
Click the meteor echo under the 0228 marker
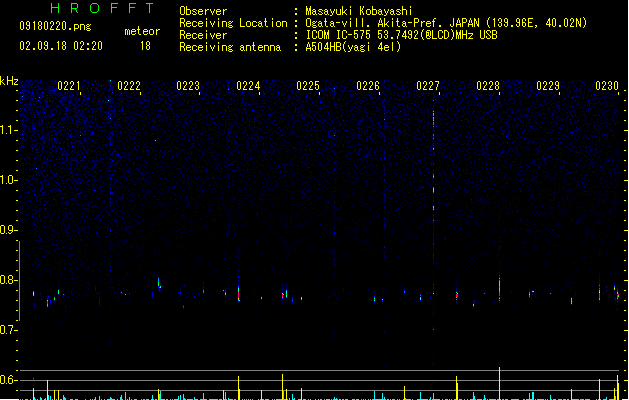point(499,288)
